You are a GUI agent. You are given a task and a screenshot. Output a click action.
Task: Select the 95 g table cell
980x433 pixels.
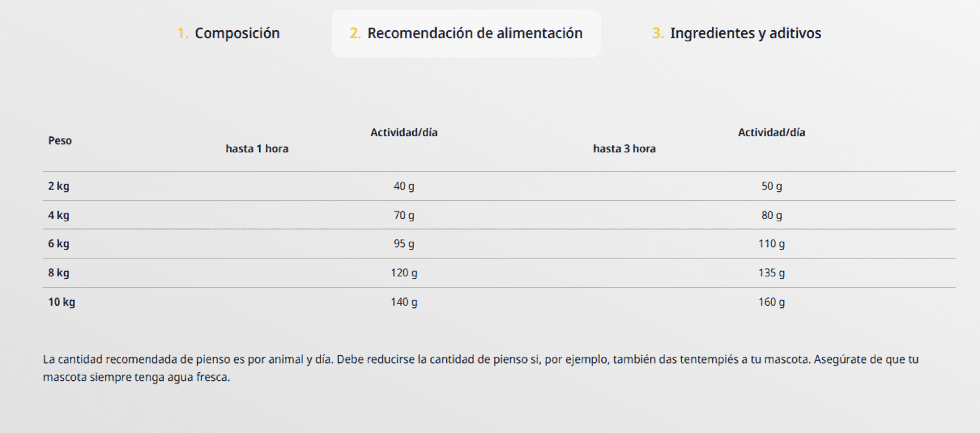tap(404, 244)
